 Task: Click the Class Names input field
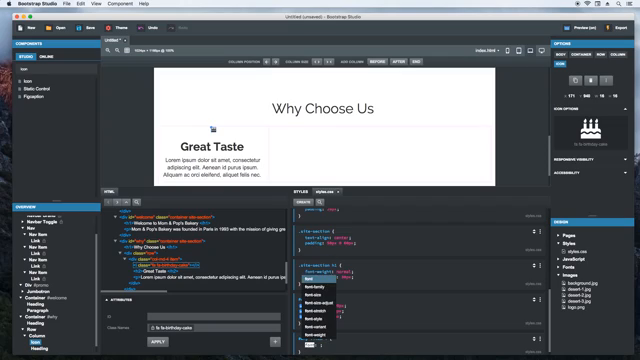tap(214, 328)
